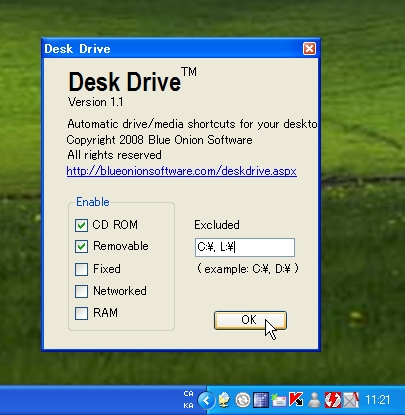Image resolution: width=405 pixels, height=415 pixels.
Task: Enable the RAM drives checkbox
Action: pyautogui.click(x=81, y=313)
